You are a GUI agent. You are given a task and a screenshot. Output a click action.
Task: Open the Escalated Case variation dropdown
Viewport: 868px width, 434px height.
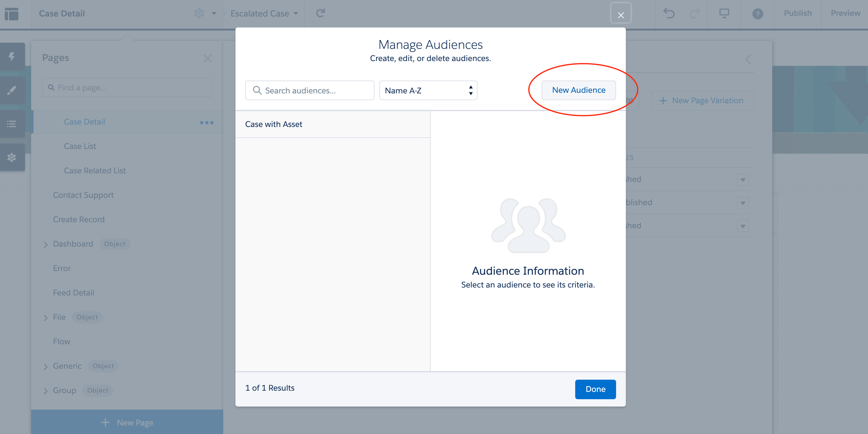(264, 13)
